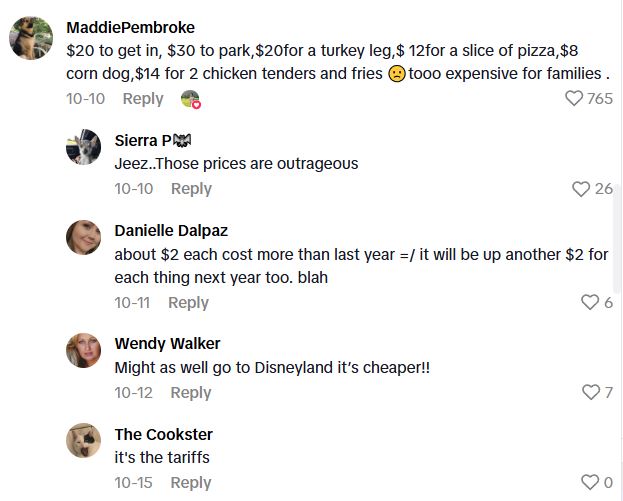
Task: View Danielle Dalpaz's profile photo
Action: click(x=83, y=237)
